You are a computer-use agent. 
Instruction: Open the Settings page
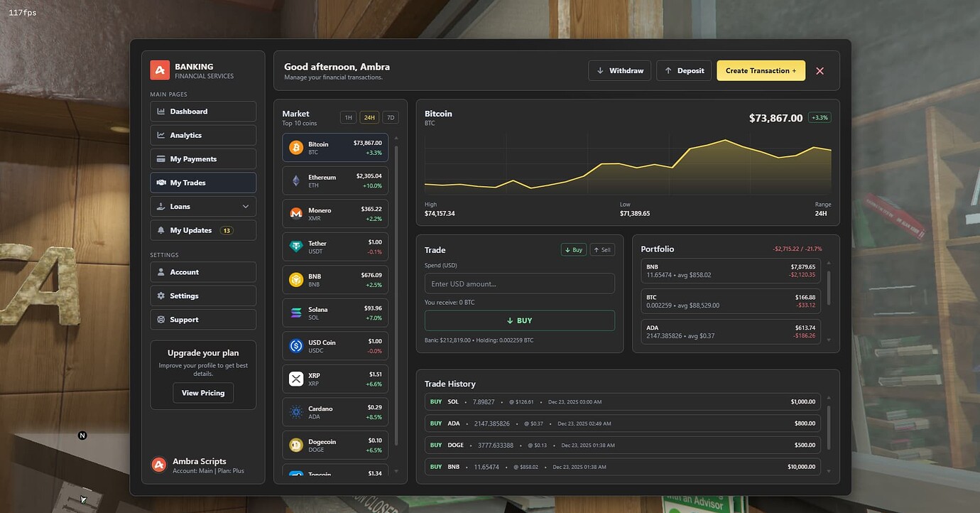click(203, 296)
